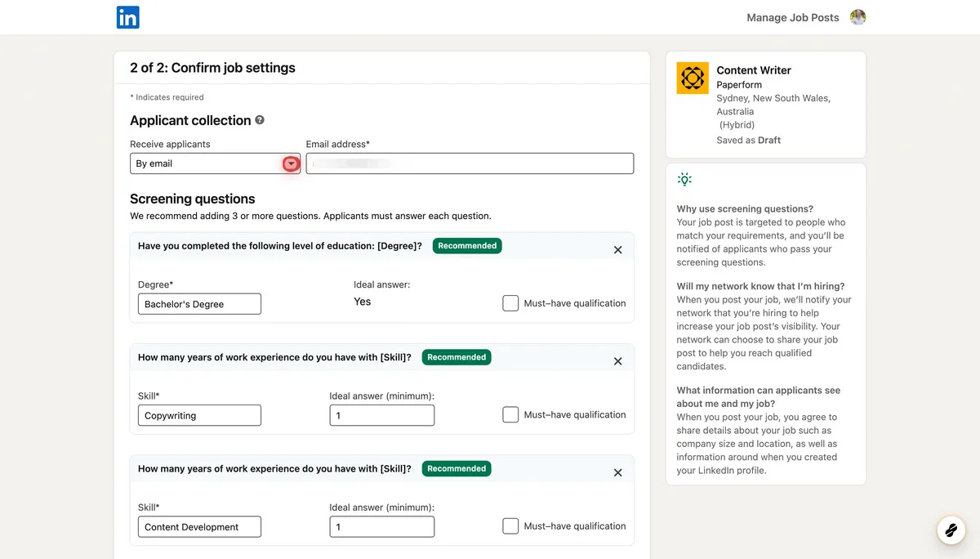The image size is (980, 559).
Task: Mark Copywriting experience as must-have qualification
Action: [x=510, y=414]
